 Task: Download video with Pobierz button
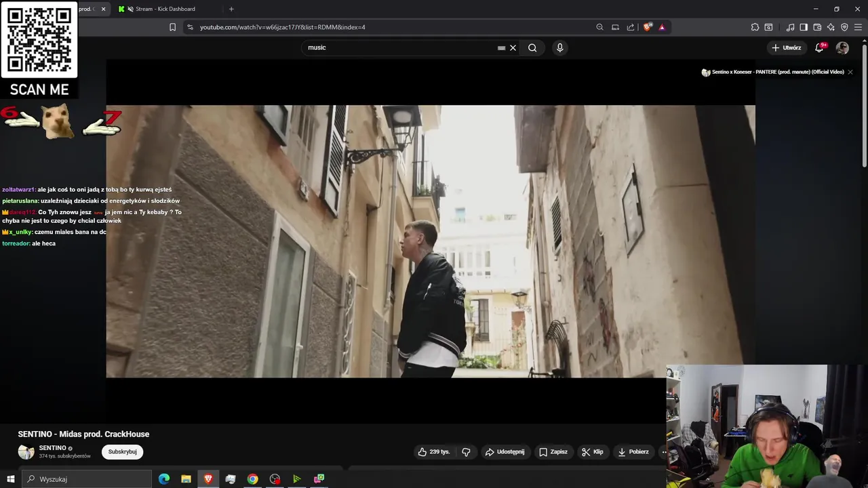[633, 451]
